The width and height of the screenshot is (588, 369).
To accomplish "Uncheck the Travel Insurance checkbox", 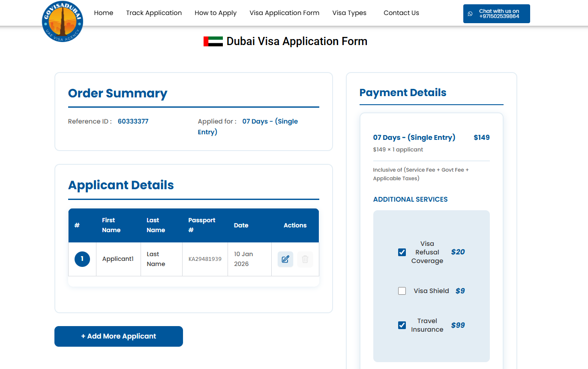I will [402, 325].
